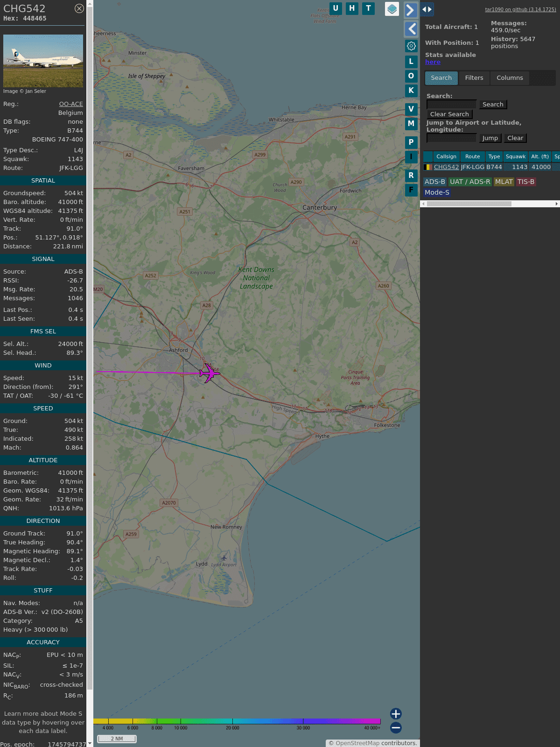Click Lydd Airport symbol on the map
The width and height of the screenshot is (560, 747).
pos(224,558)
